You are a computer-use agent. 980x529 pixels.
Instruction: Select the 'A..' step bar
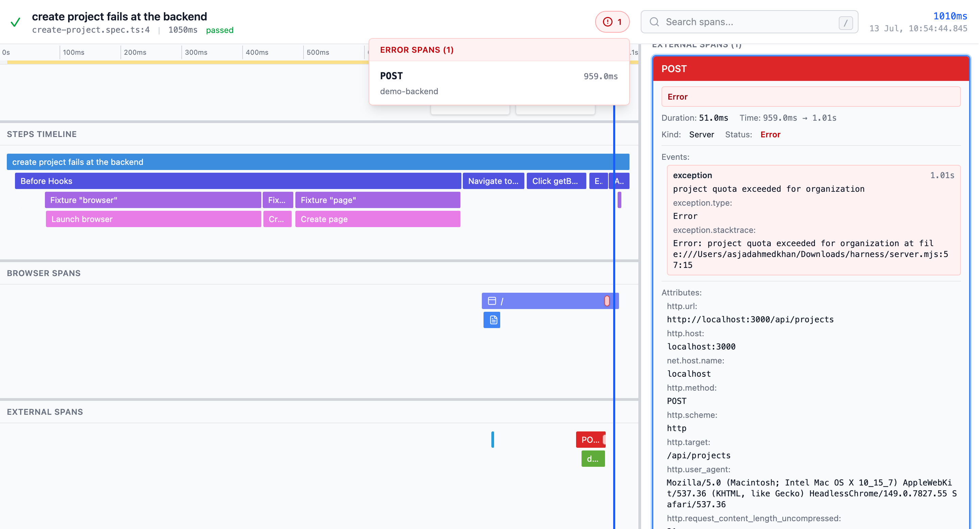click(x=619, y=181)
